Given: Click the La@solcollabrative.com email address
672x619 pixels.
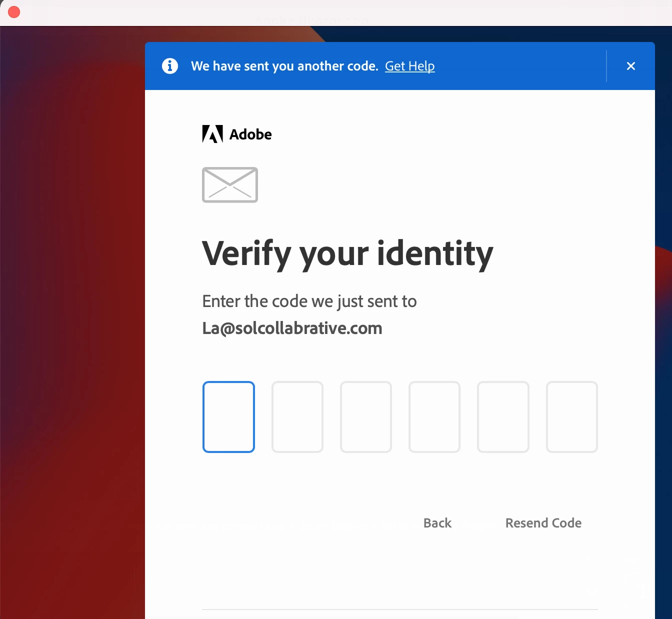Looking at the screenshot, I should tap(292, 328).
